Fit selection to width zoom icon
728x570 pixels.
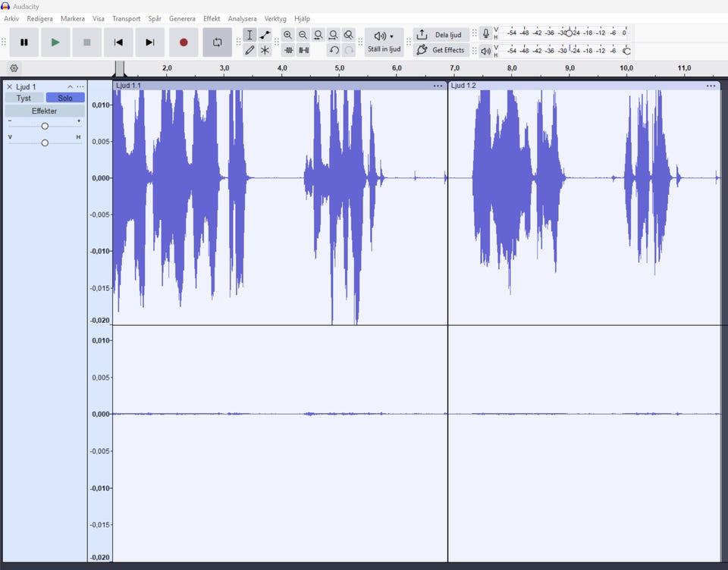(318, 35)
